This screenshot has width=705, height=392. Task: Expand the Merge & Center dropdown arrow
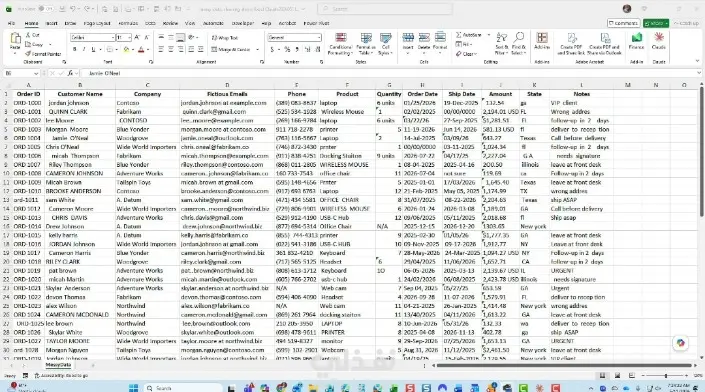[258, 49]
